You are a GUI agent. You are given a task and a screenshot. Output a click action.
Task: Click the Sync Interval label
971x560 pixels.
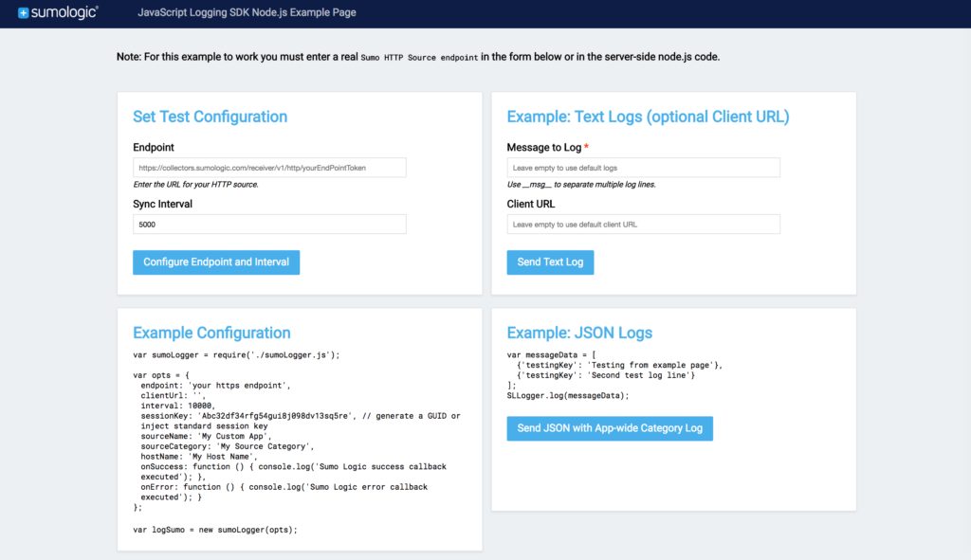pos(163,205)
